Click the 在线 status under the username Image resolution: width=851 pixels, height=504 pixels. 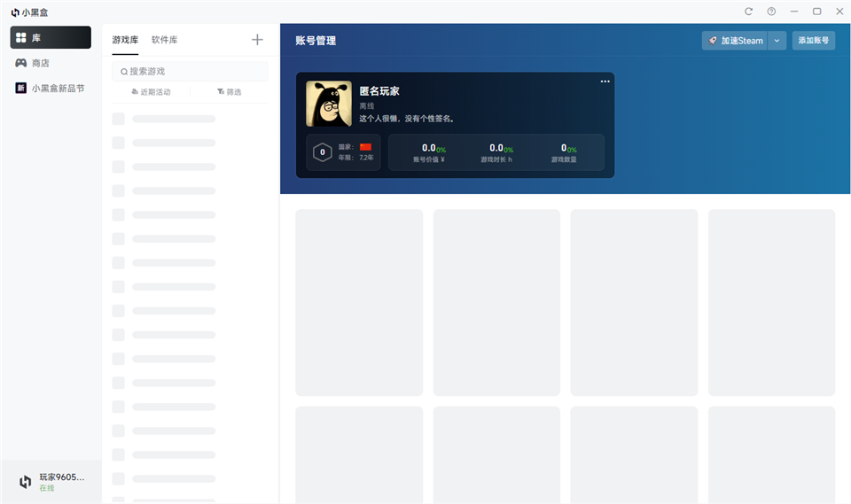47,488
